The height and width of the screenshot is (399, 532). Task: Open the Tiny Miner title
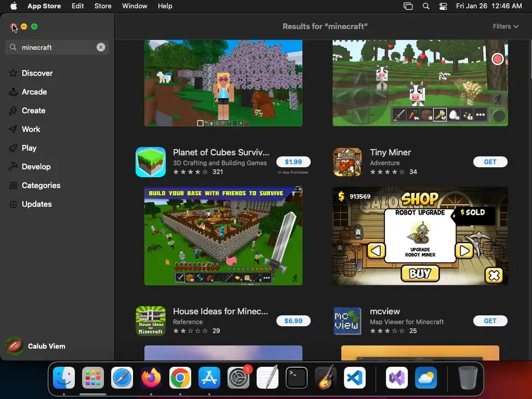coord(390,152)
